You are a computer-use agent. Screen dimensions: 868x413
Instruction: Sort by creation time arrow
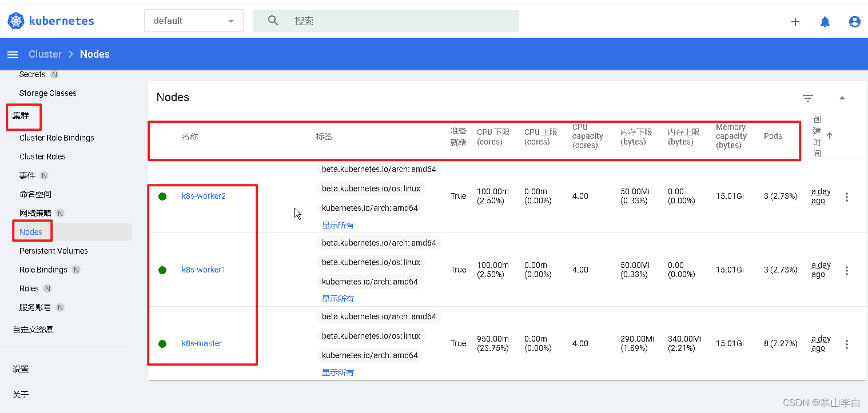point(830,136)
